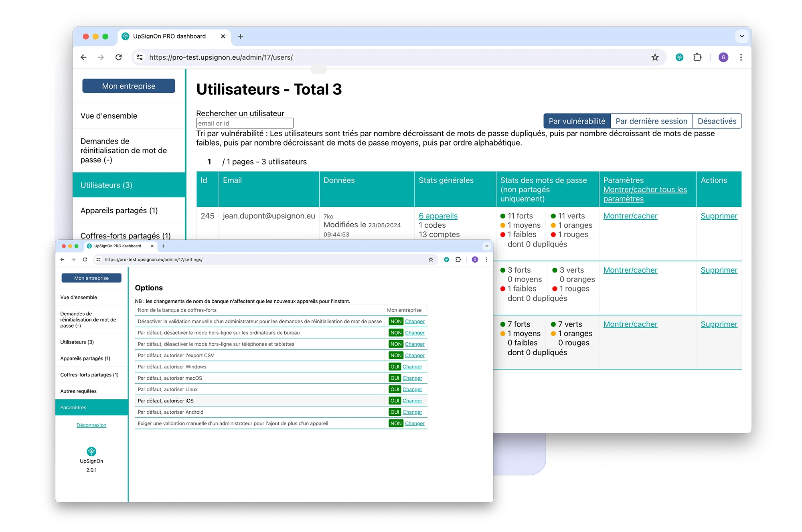Viewport: 802px width, 532px height.
Task: Bookmark the page with the star icon
Action: pyautogui.click(x=655, y=57)
